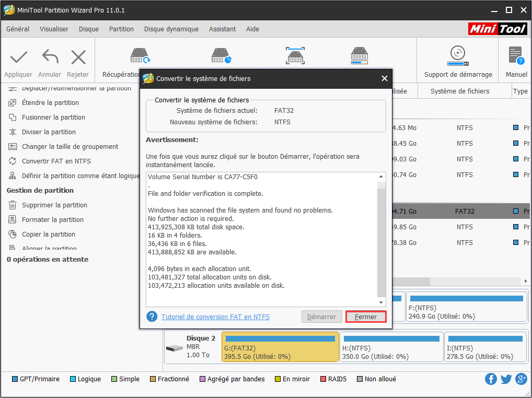Click the Rejeter X icon
This screenshot has height=398, width=532.
pyautogui.click(x=78, y=57)
